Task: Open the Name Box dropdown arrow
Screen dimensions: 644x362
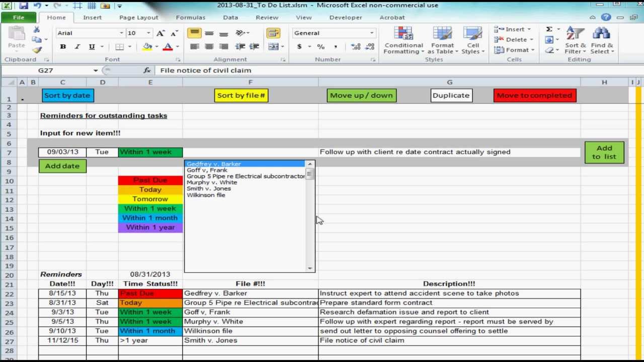Action: click(x=96, y=71)
